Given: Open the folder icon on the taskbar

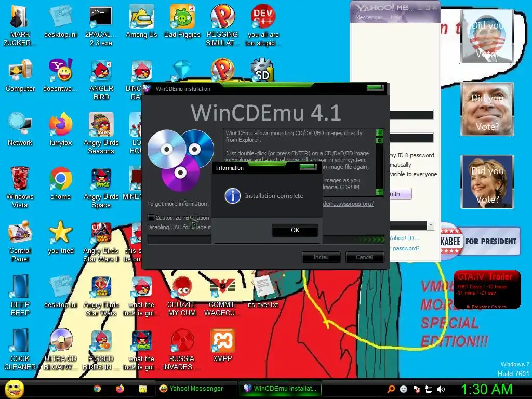Looking at the screenshot, I should [142, 389].
